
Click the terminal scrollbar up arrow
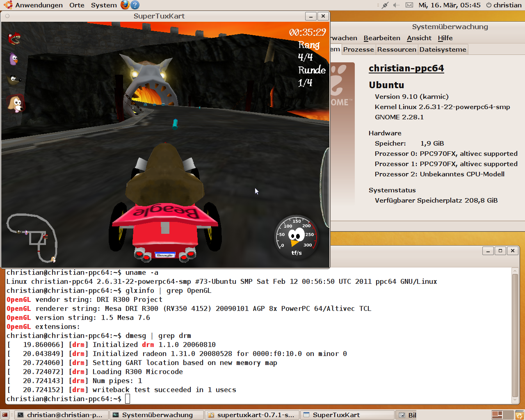(x=515, y=271)
